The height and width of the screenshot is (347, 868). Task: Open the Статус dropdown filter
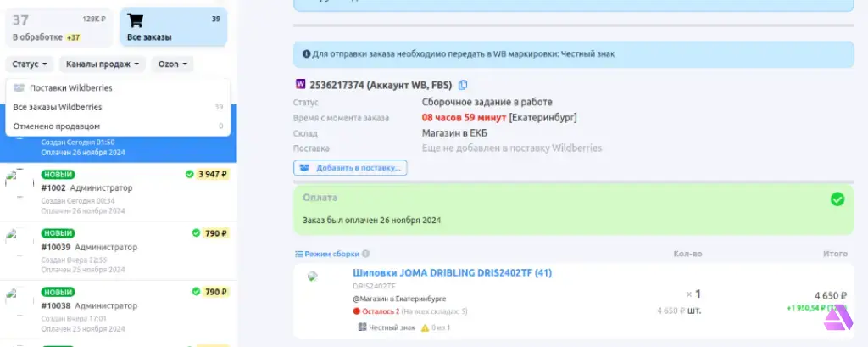(x=30, y=64)
